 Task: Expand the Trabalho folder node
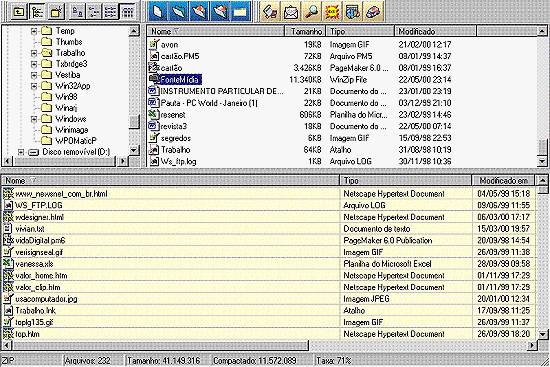point(34,53)
